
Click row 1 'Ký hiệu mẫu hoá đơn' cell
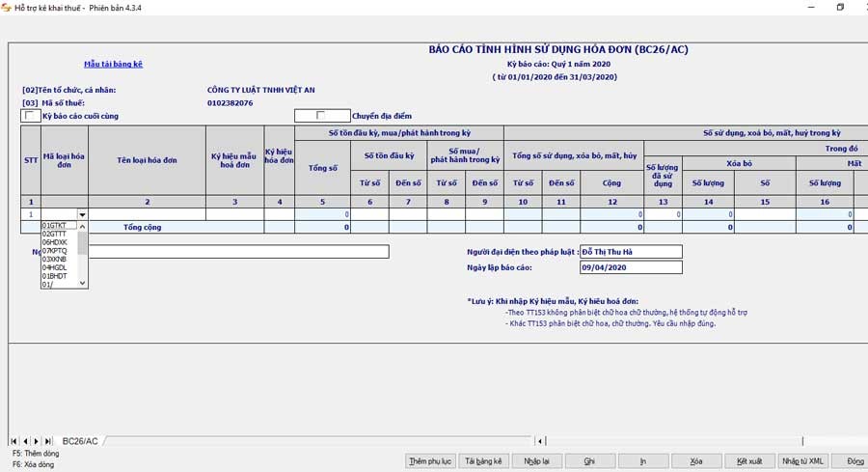[234, 214]
